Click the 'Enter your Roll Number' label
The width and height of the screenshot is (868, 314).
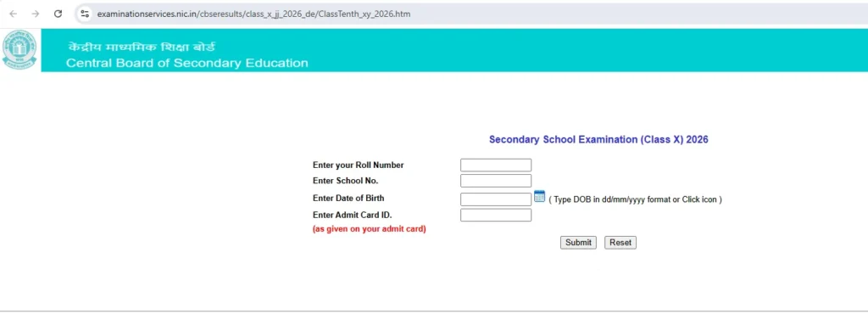point(359,165)
